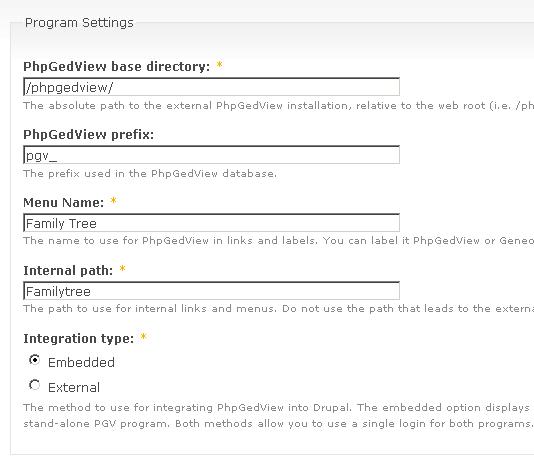Click the integration method description text

coord(279,416)
